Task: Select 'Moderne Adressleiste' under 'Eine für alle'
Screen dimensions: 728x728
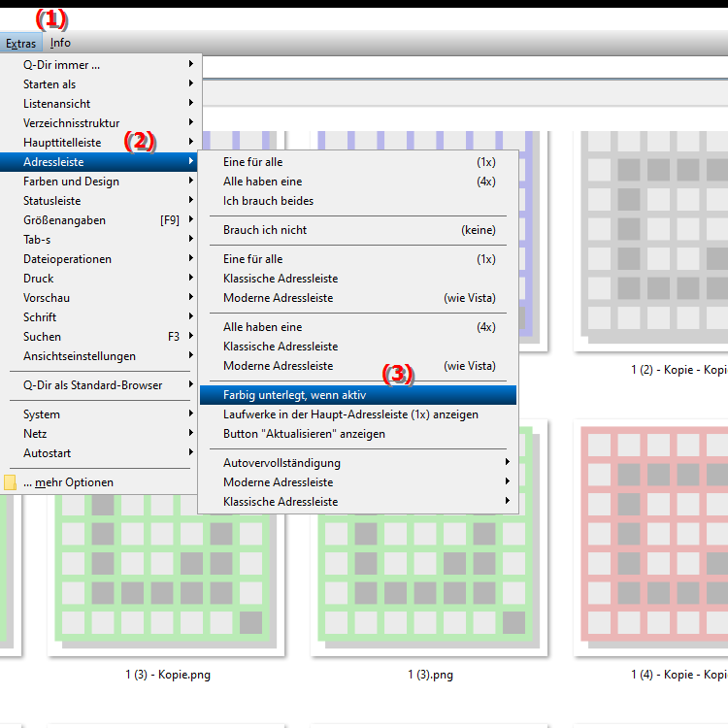Action: pyautogui.click(x=358, y=298)
